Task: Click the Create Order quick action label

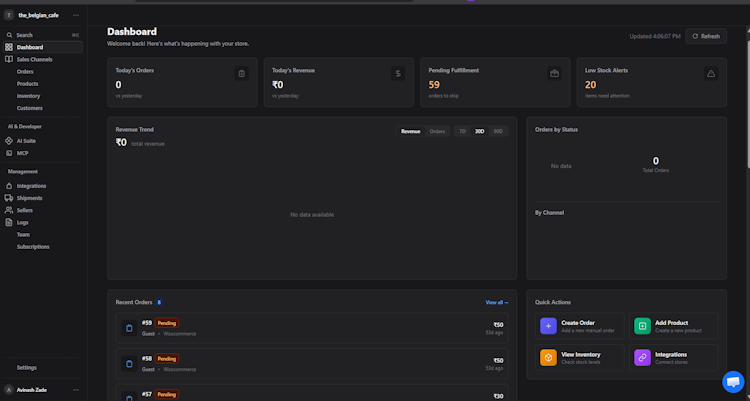Action: click(x=578, y=323)
